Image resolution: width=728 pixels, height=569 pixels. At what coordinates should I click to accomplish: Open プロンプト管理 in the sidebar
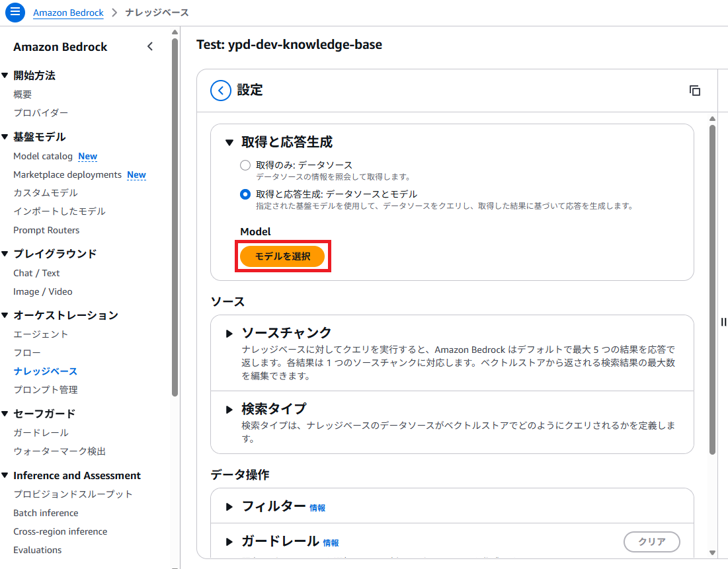point(46,390)
